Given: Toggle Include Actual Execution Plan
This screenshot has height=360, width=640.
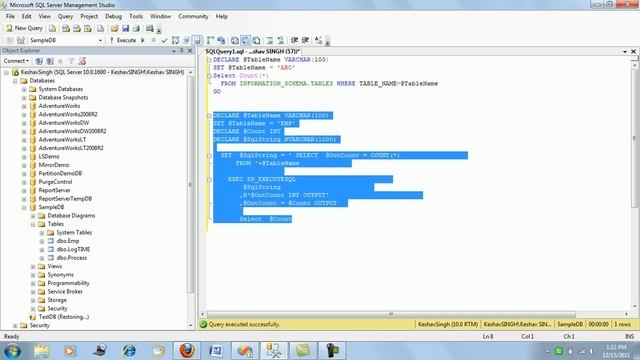Looking at the screenshot, I should 210,40.
